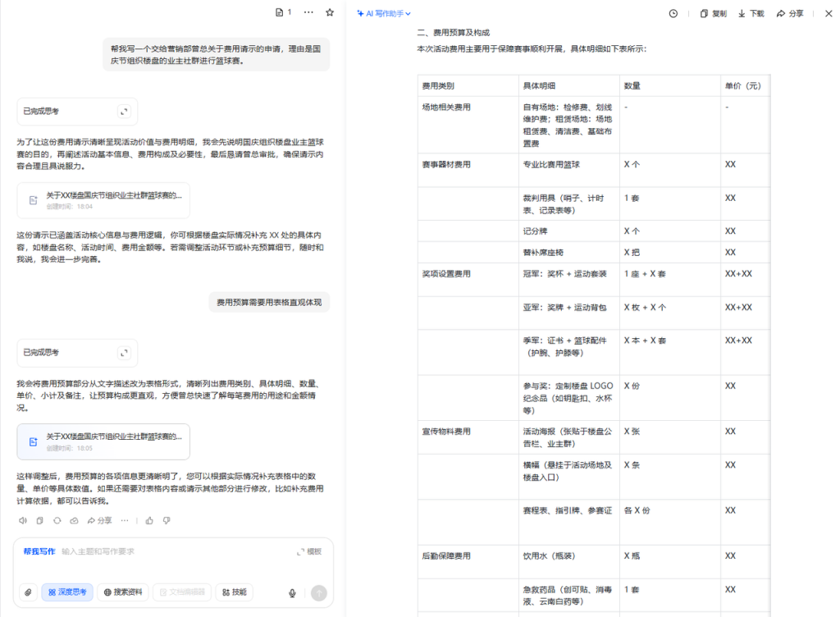The image size is (840, 617).
Task: Open the 技能 skills menu
Action: pos(234,592)
